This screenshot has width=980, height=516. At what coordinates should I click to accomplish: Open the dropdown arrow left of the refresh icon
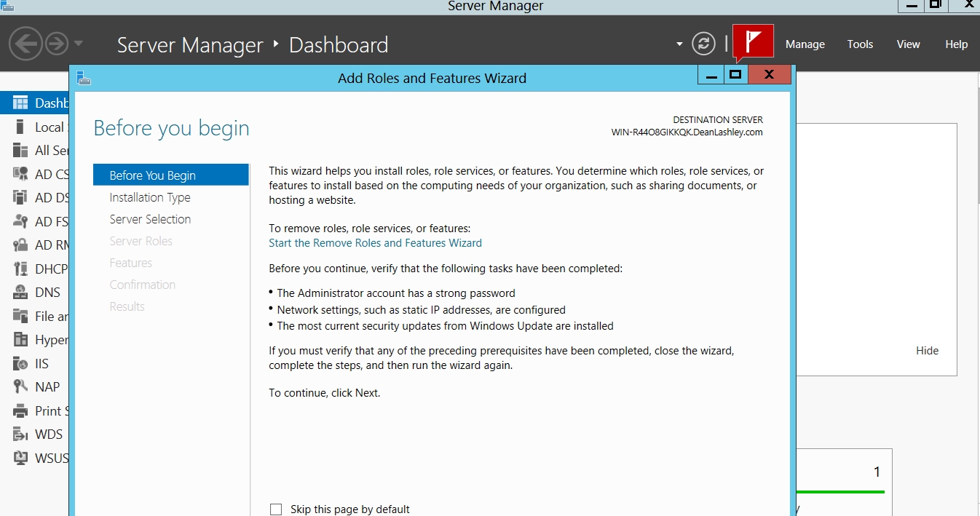[679, 44]
